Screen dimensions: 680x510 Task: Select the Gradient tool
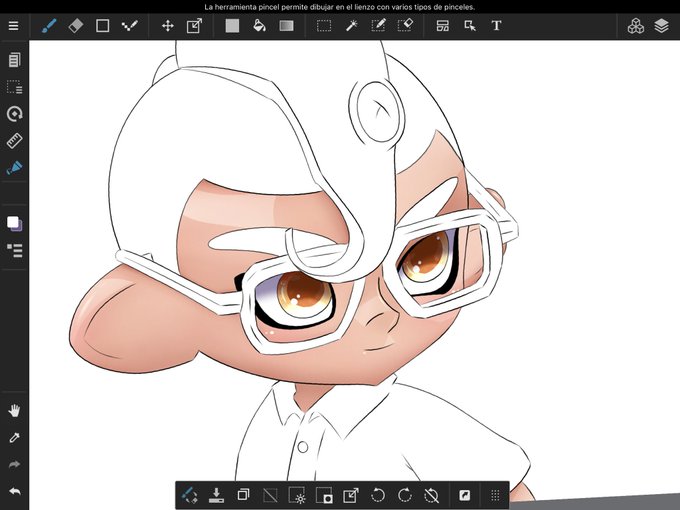tap(286, 26)
